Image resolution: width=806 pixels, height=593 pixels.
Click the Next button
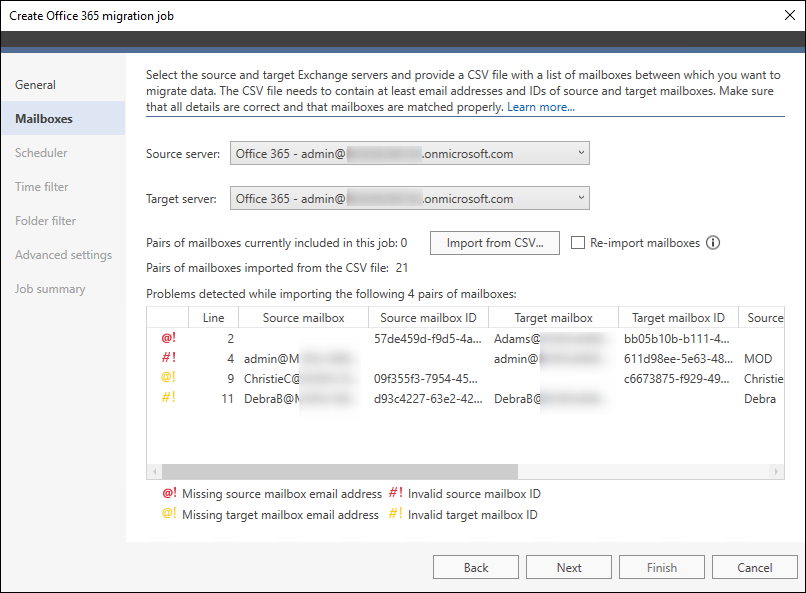[x=569, y=567]
